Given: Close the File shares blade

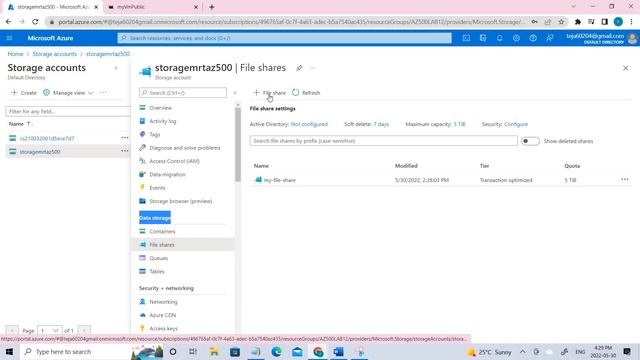Looking at the screenshot, I should coord(626,68).
